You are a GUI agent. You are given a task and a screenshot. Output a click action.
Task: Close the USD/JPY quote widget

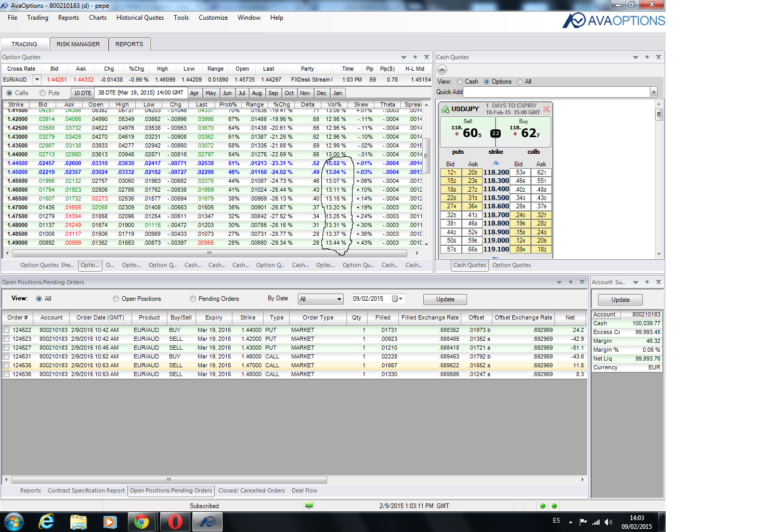[x=546, y=109]
